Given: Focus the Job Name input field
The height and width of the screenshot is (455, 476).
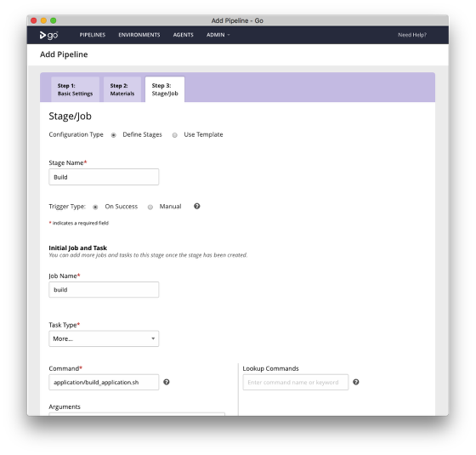Looking at the screenshot, I should click(x=104, y=290).
